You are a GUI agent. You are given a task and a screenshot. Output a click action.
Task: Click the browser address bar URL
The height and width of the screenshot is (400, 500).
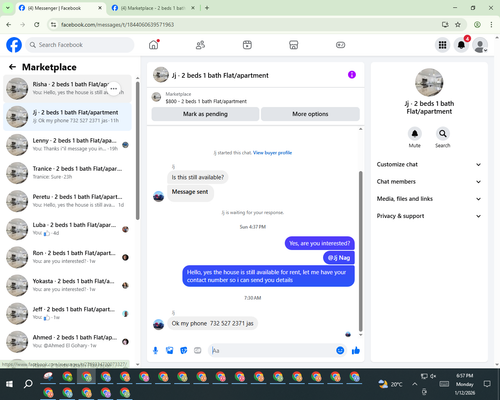point(117,25)
